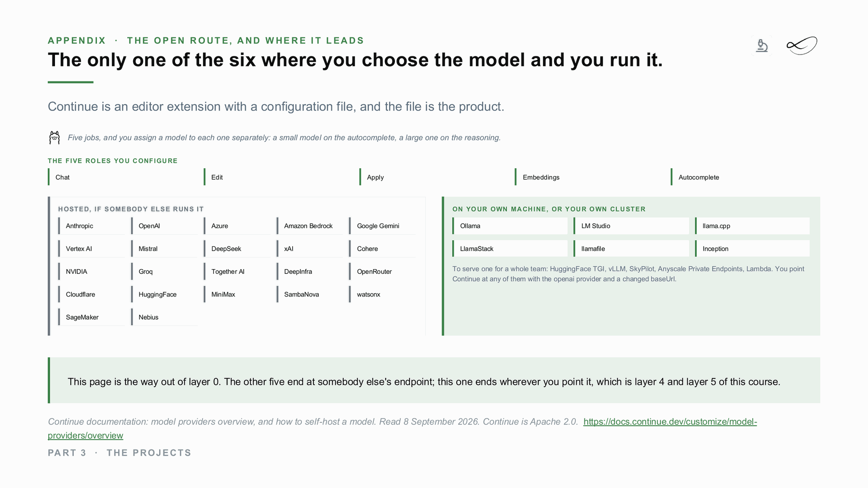Click the microscope icon at top right
Viewport: 868px width, 488px height.
pyautogui.click(x=761, y=46)
